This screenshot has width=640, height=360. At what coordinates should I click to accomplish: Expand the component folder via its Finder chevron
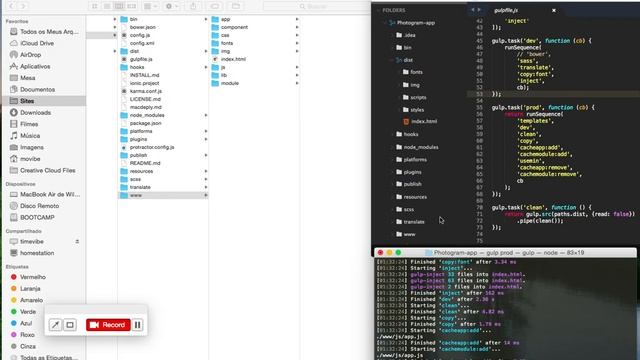(x=297, y=27)
